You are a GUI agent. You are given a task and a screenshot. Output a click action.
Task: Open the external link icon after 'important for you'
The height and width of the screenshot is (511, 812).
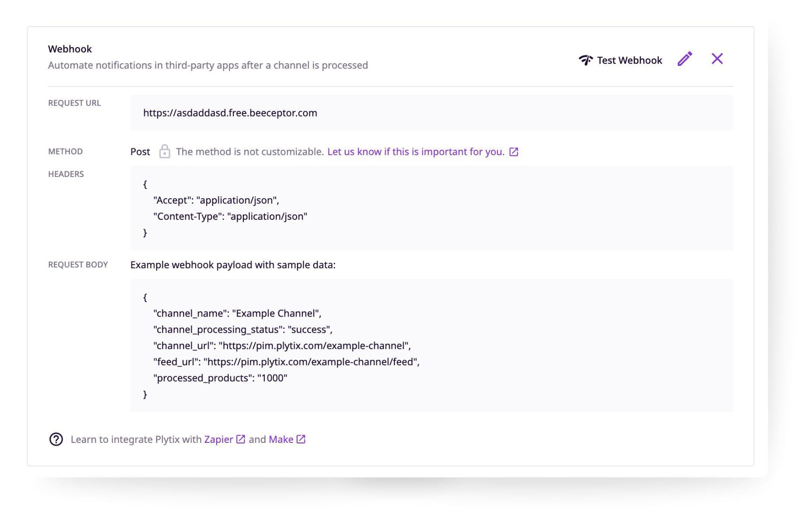[x=514, y=152]
